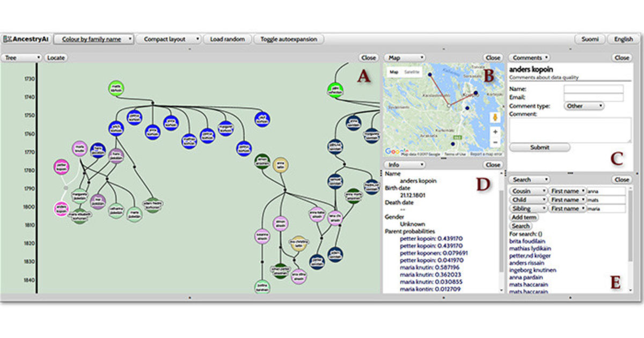Click parent link maria knutin: 0.030855
Viewport: 644px width, 338px height.
coord(431,282)
